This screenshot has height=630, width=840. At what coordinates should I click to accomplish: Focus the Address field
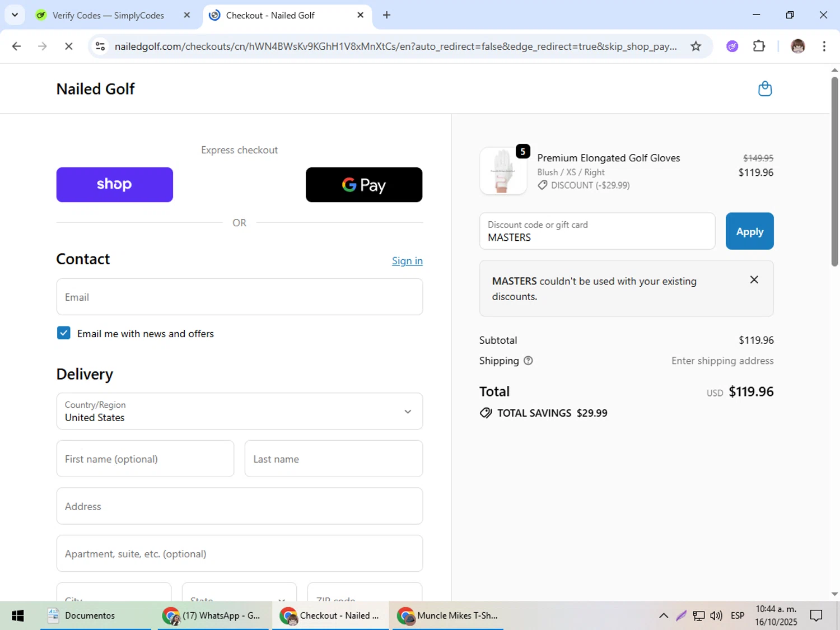tap(240, 506)
